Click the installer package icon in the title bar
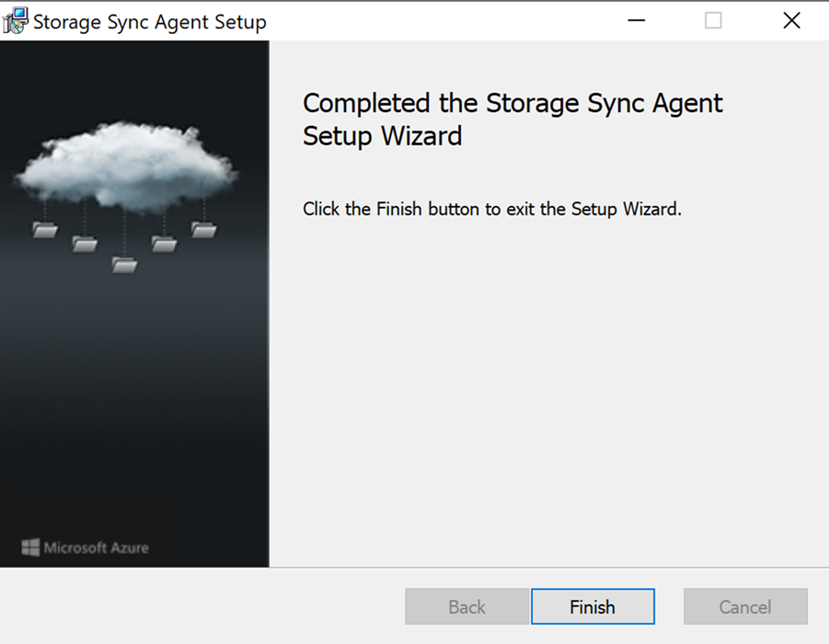 tap(16, 19)
